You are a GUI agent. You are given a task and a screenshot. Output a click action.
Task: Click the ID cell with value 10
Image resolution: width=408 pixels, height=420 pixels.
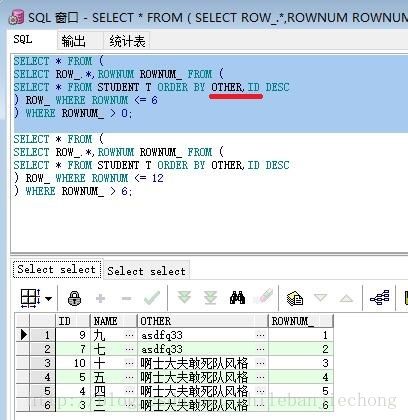tap(72, 363)
